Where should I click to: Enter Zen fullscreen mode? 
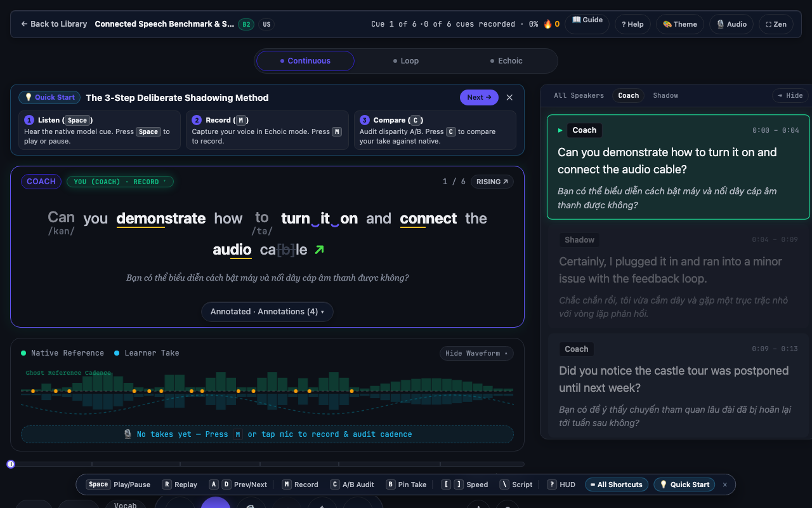[x=776, y=24]
